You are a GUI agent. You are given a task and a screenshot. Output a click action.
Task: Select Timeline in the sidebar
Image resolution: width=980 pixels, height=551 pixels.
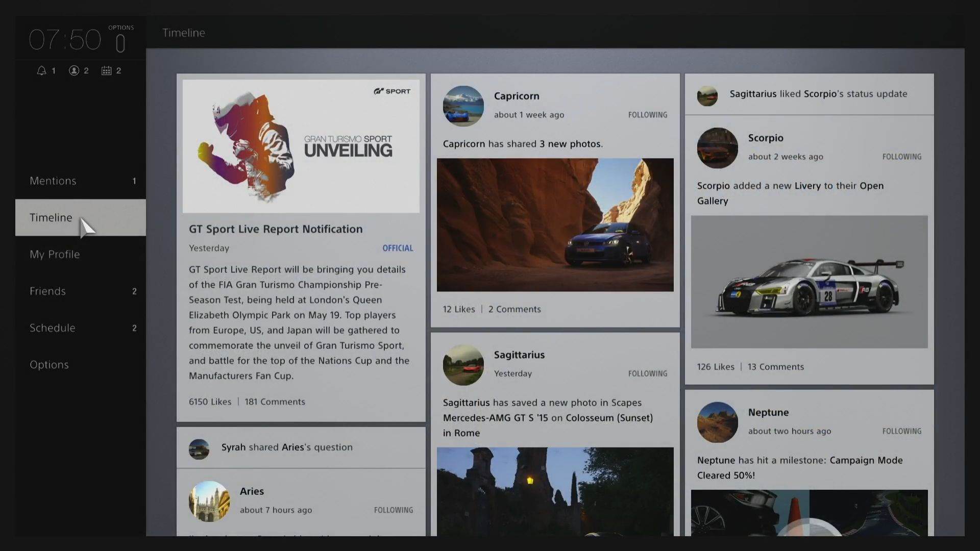pos(81,217)
